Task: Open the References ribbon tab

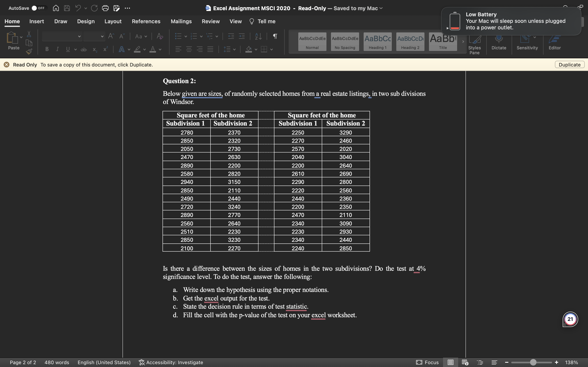Action: click(146, 21)
